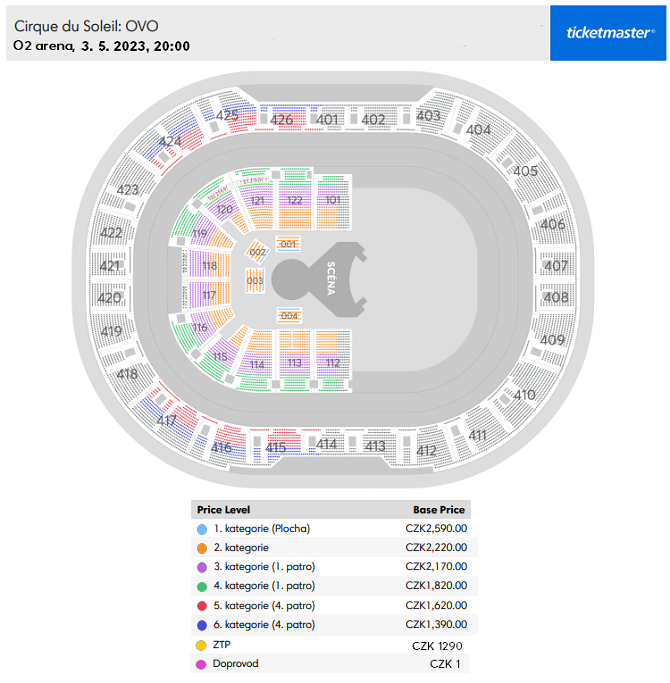The height and width of the screenshot is (683, 670).
Task: Select the purple 3. kategorie legend dot
Action: 202,567
